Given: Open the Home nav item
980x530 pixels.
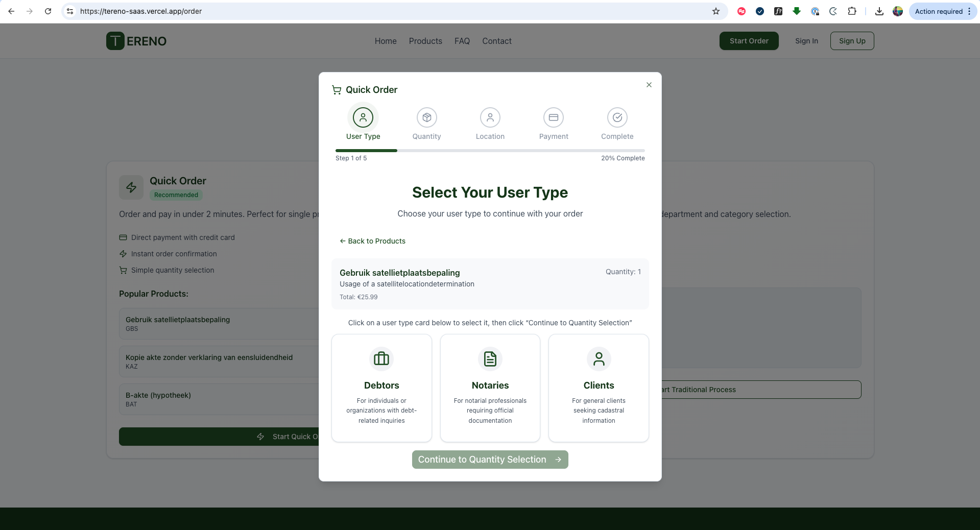Looking at the screenshot, I should click(x=386, y=41).
